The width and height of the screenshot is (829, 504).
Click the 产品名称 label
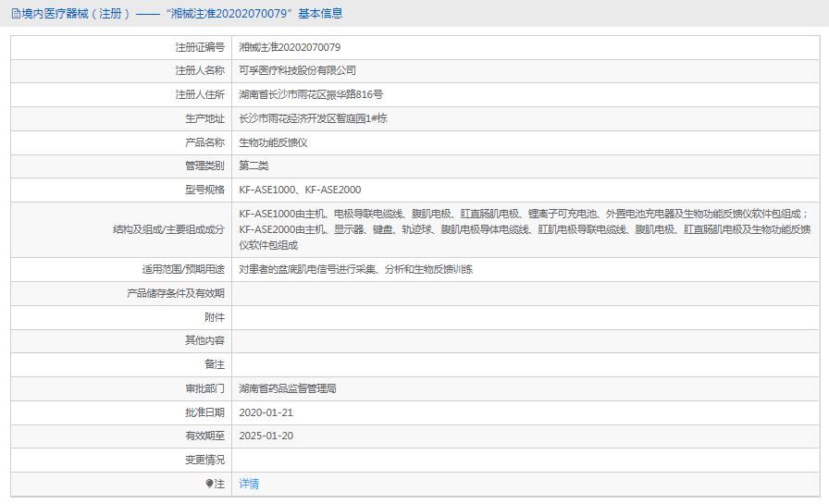pos(204,142)
